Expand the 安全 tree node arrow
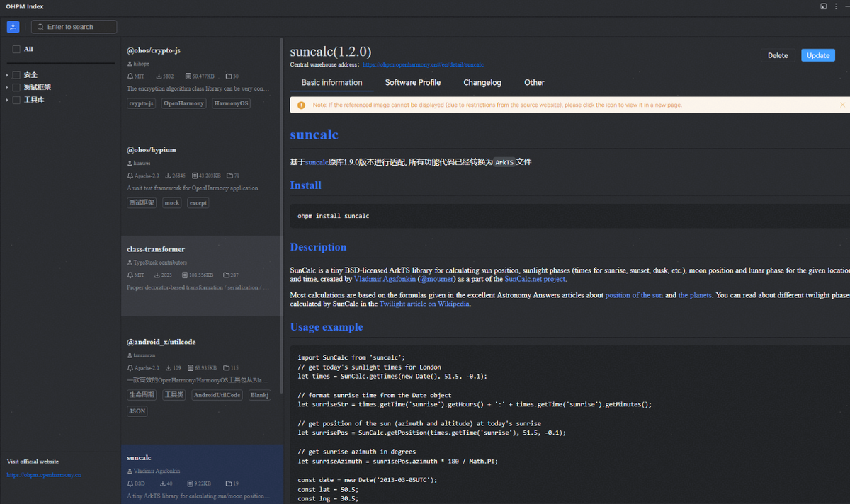Screen dimensions: 850x504 click(x=7, y=75)
